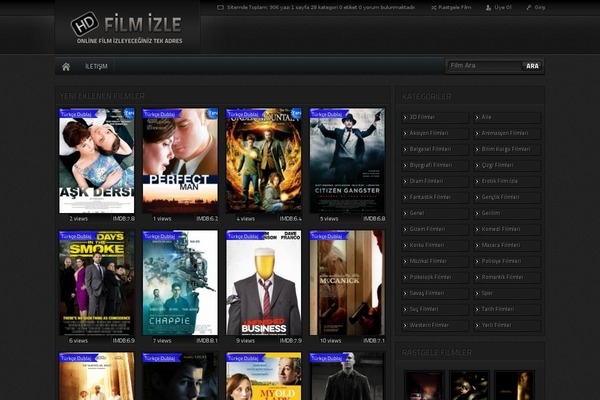The image size is (600, 400).
Task: Select the Gizem Filmleri category
Action: 435,229
